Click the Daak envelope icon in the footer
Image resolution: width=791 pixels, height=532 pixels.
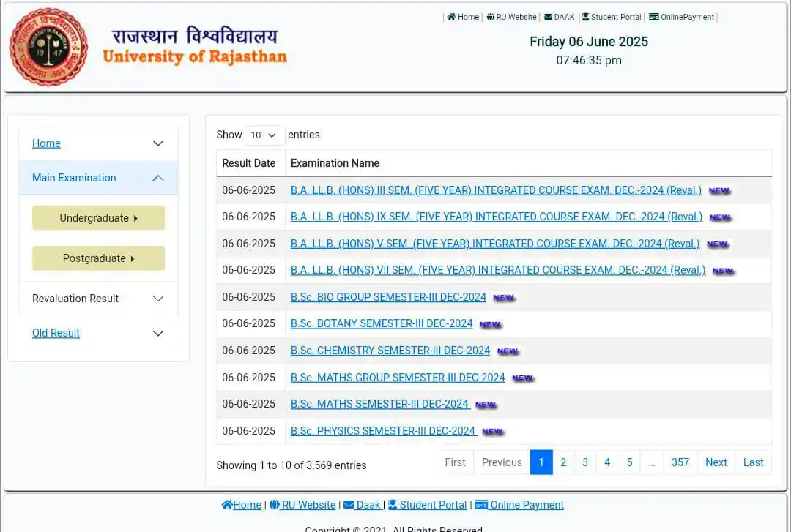(x=349, y=504)
